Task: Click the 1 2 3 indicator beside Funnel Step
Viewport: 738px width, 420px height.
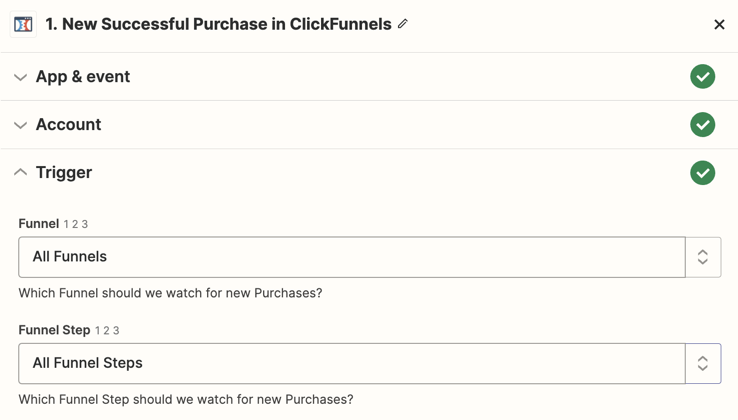Action: click(x=107, y=331)
